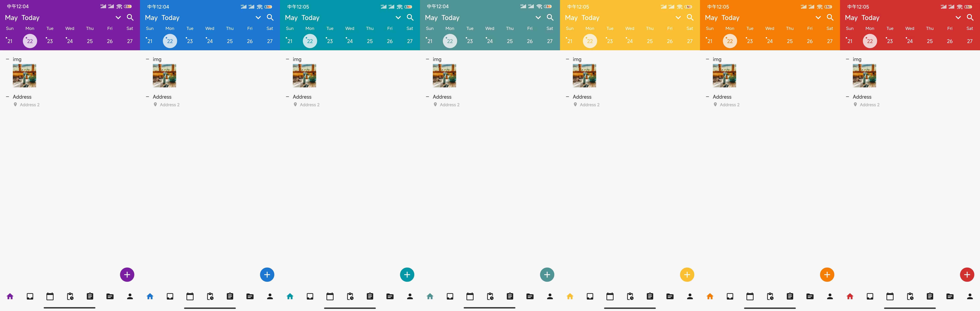The height and width of the screenshot is (311, 980).
Task: Select date 25 in teal calendar
Action: point(369,41)
